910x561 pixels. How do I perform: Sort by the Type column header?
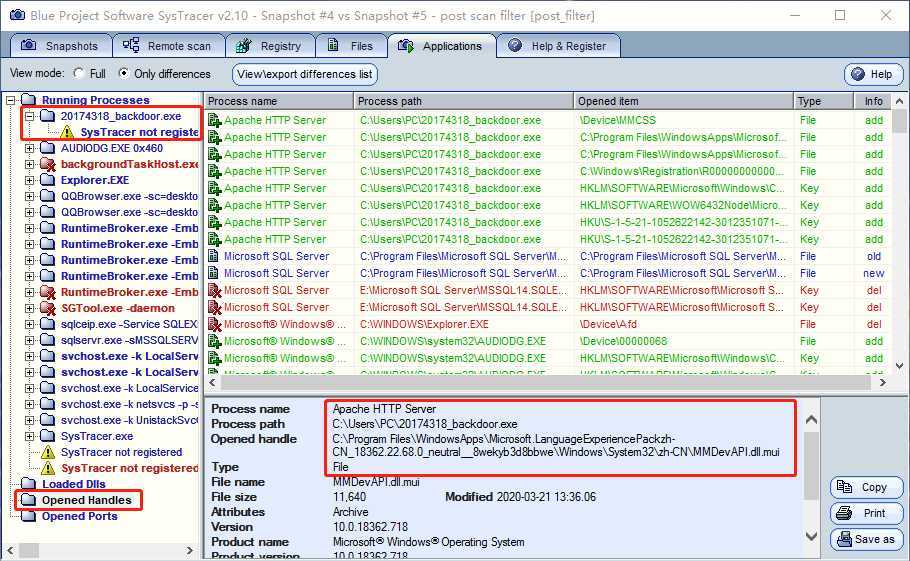824,101
